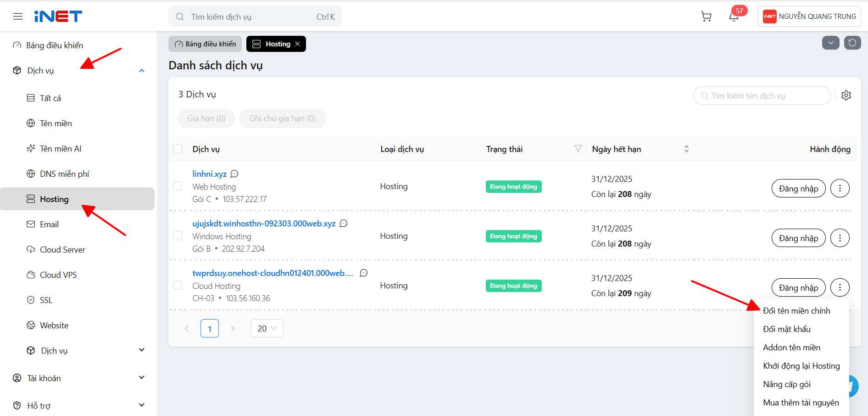
Task: Choose Khởi động lại Hosting from menu
Action: point(801,366)
